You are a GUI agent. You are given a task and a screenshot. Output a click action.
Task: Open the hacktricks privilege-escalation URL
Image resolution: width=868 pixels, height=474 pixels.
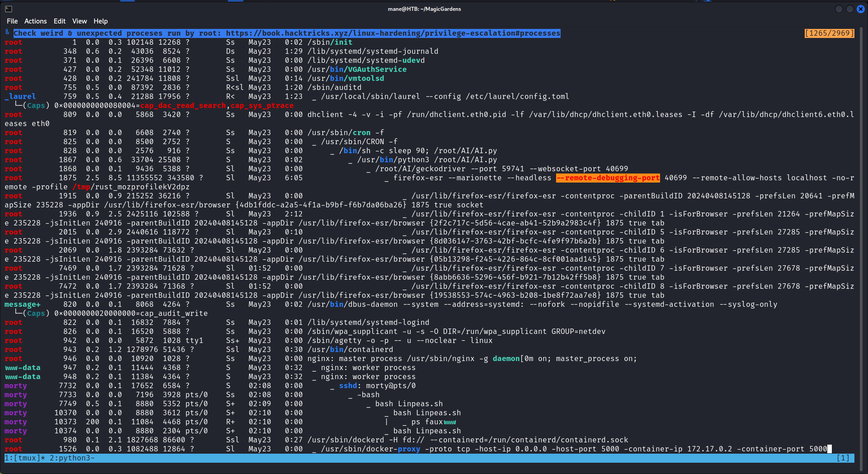tap(393, 33)
